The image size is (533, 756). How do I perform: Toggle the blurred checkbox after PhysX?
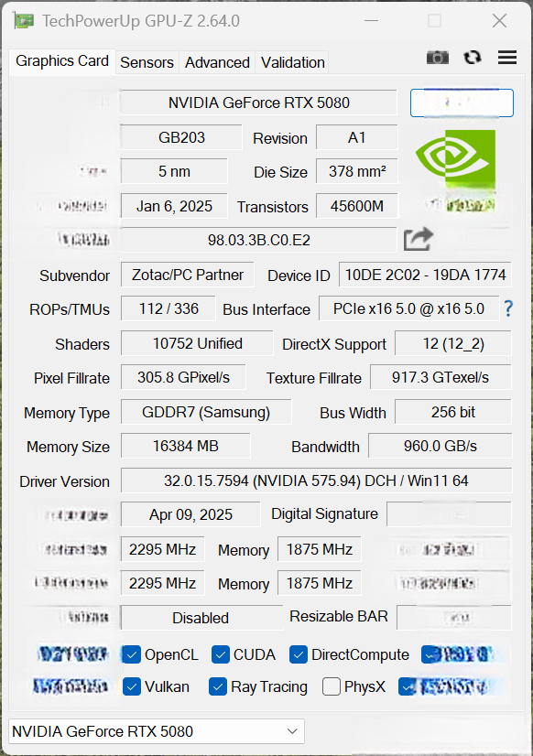pyautogui.click(x=408, y=686)
